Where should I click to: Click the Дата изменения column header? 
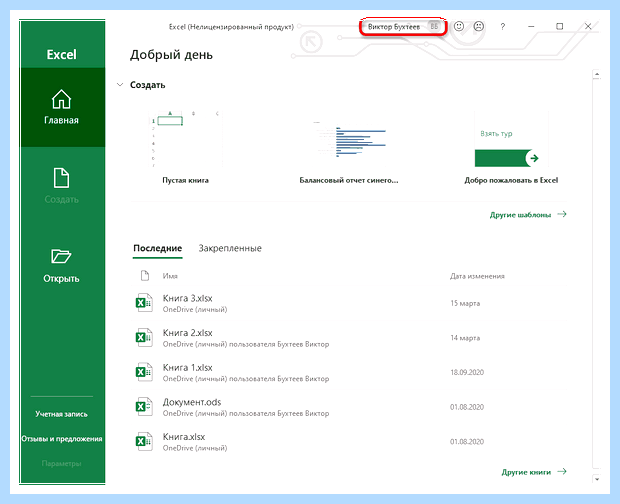477,276
